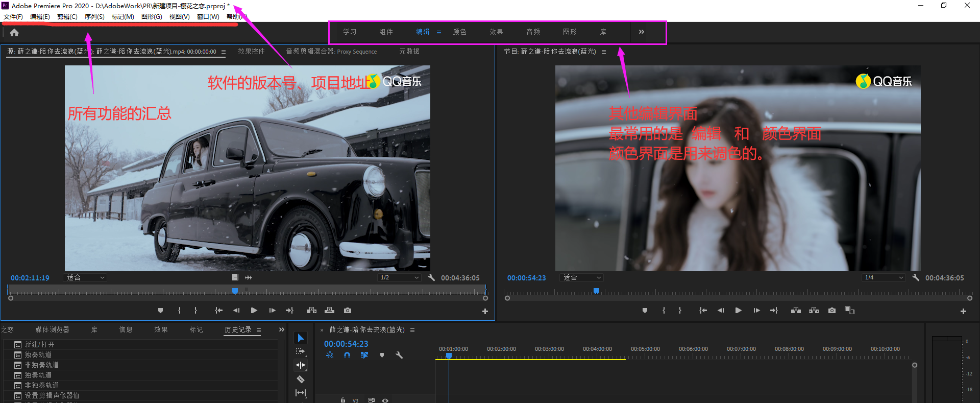Select the Track Select Forward tool

coord(301,351)
